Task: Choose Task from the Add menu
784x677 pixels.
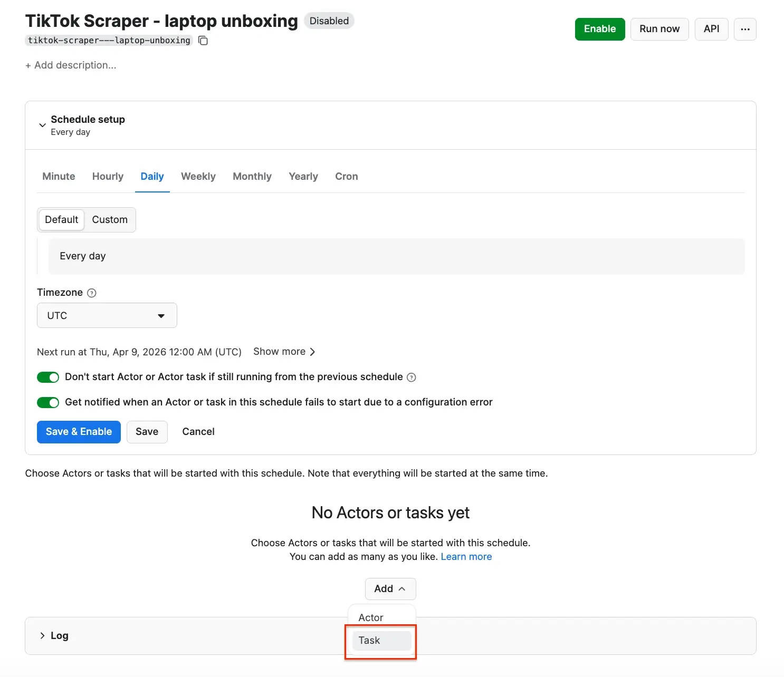Action: pos(382,641)
